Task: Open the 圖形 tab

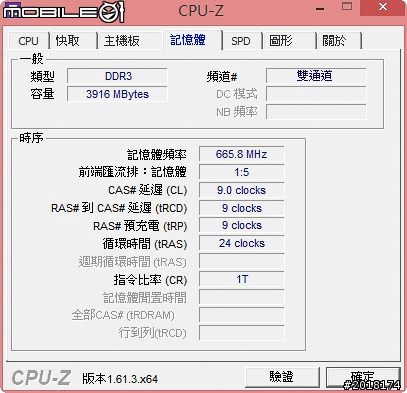Action: pos(289,41)
